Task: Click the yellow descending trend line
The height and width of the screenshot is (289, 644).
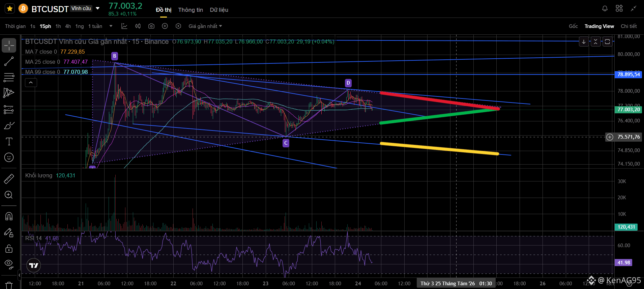Action: pyautogui.click(x=440, y=149)
